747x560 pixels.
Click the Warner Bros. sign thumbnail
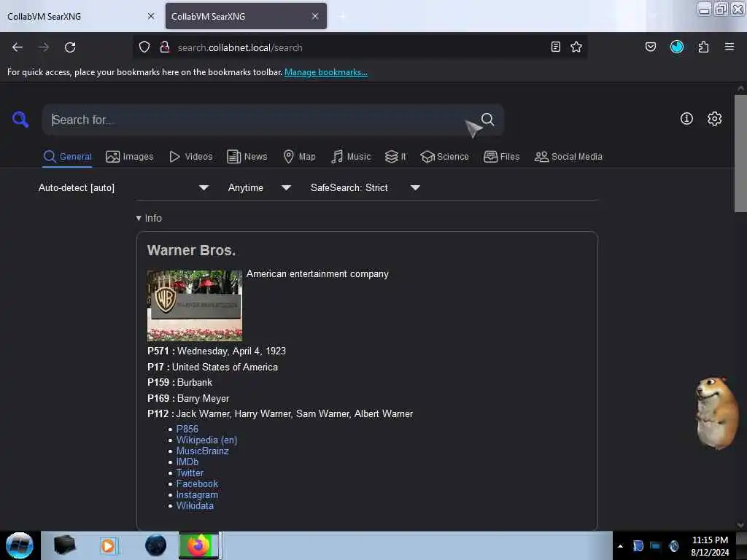tap(194, 306)
